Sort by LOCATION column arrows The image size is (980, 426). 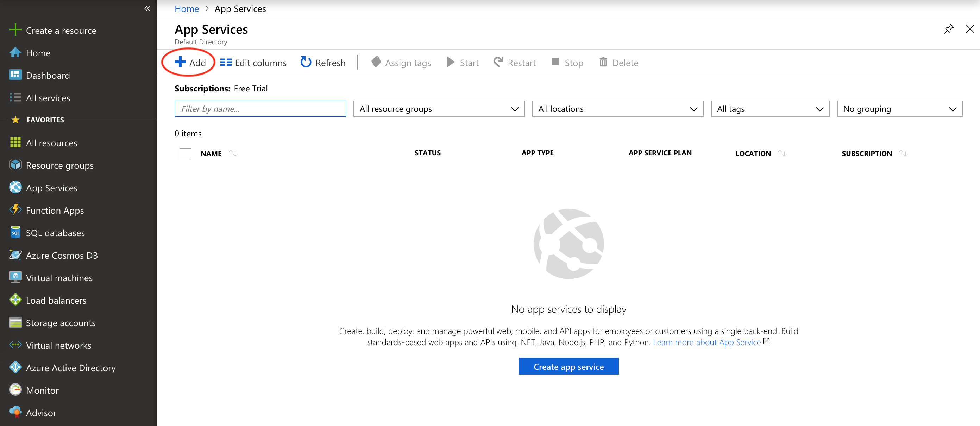[782, 153]
